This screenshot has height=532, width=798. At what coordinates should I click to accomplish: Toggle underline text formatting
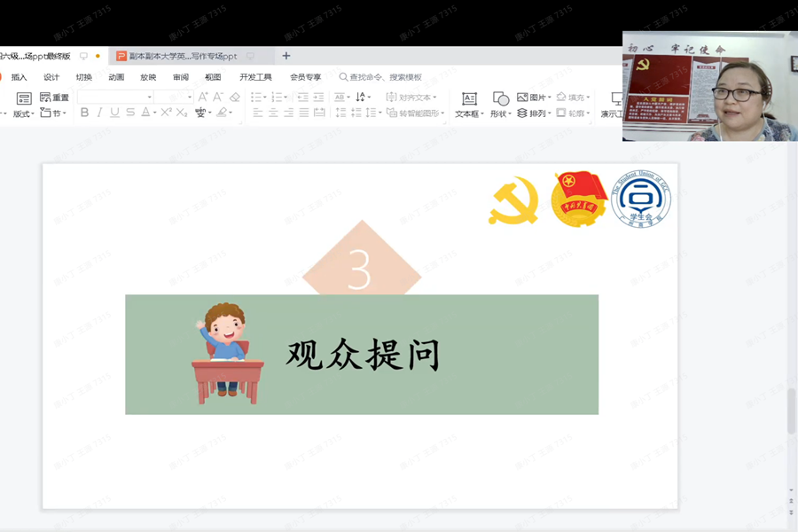coord(115,113)
